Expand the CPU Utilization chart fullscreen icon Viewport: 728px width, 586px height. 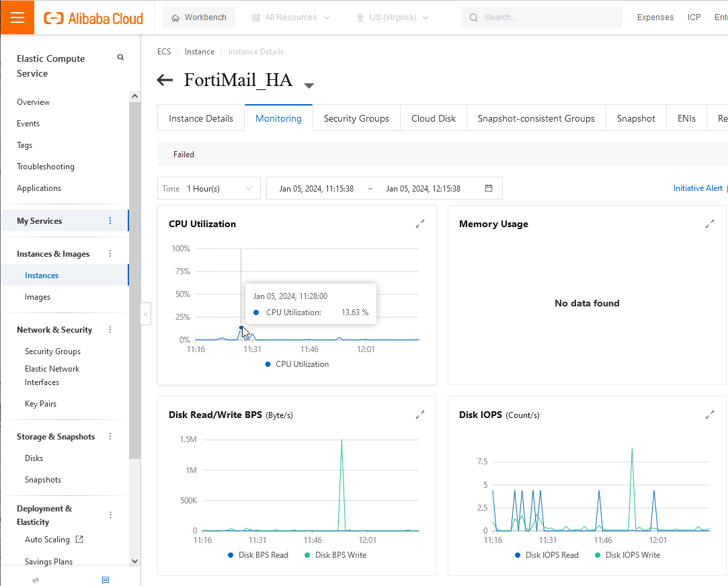pos(419,224)
